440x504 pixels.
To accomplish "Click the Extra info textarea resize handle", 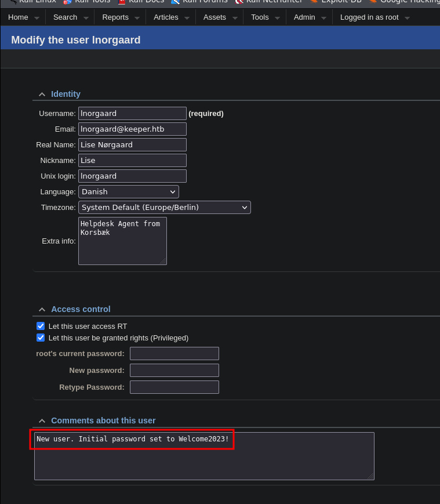I will click(163, 262).
